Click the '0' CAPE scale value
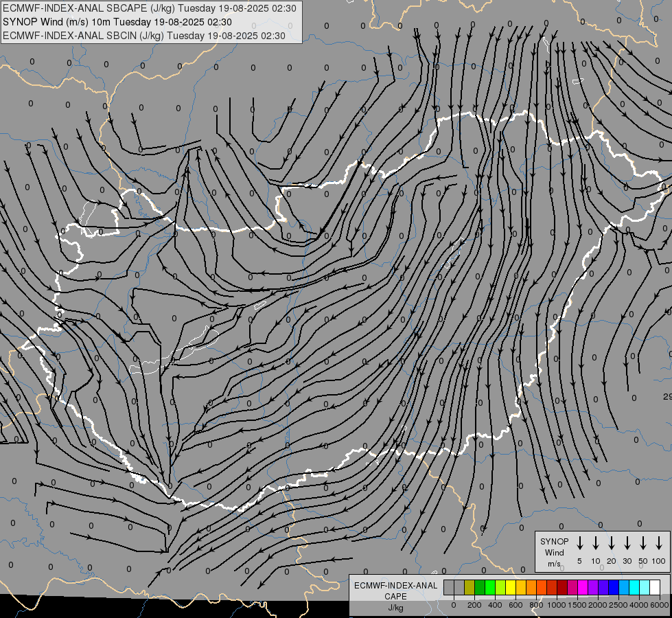 pyautogui.click(x=454, y=605)
